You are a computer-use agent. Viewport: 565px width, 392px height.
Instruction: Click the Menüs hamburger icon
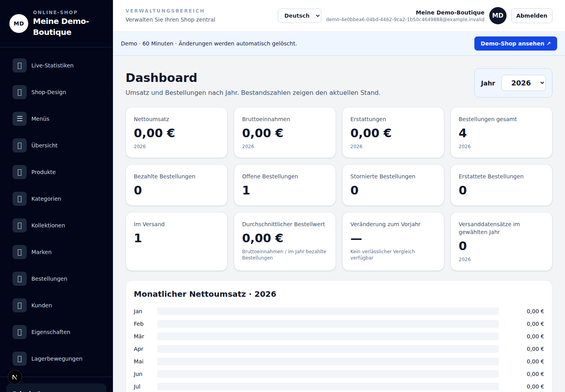[20, 119]
